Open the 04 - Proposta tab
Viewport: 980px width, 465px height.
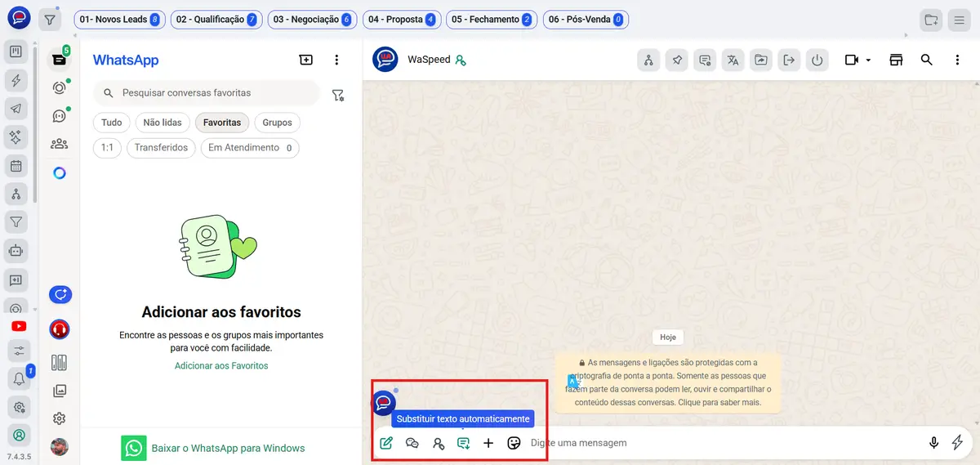401,20
